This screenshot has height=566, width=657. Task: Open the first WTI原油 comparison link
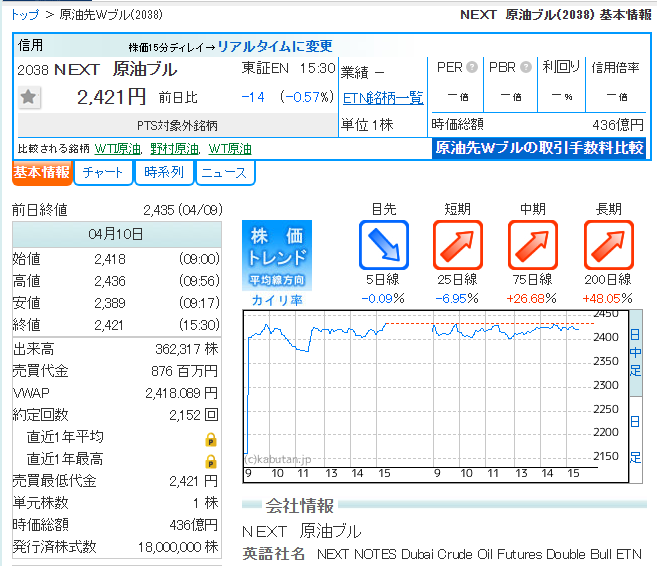coord(118,149)
